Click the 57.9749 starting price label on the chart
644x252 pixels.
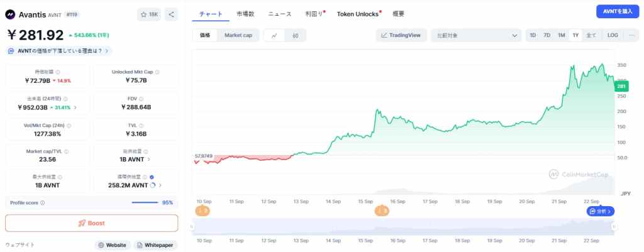(203, 156)
